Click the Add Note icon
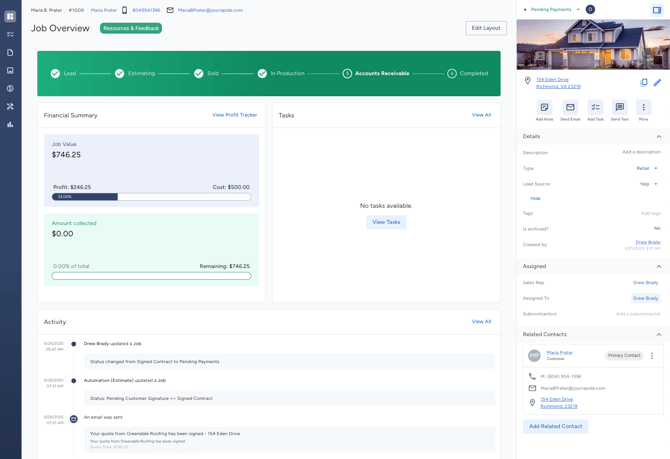 (544, 107)
